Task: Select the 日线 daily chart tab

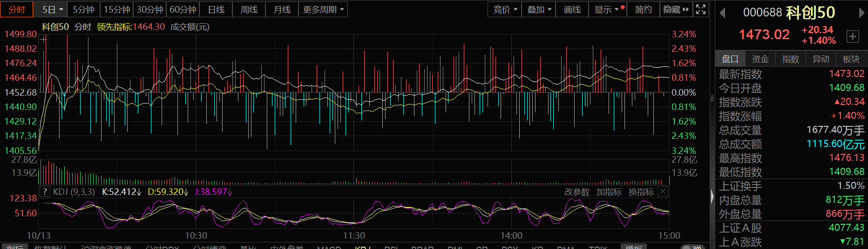Action: (x=216, y=9)
